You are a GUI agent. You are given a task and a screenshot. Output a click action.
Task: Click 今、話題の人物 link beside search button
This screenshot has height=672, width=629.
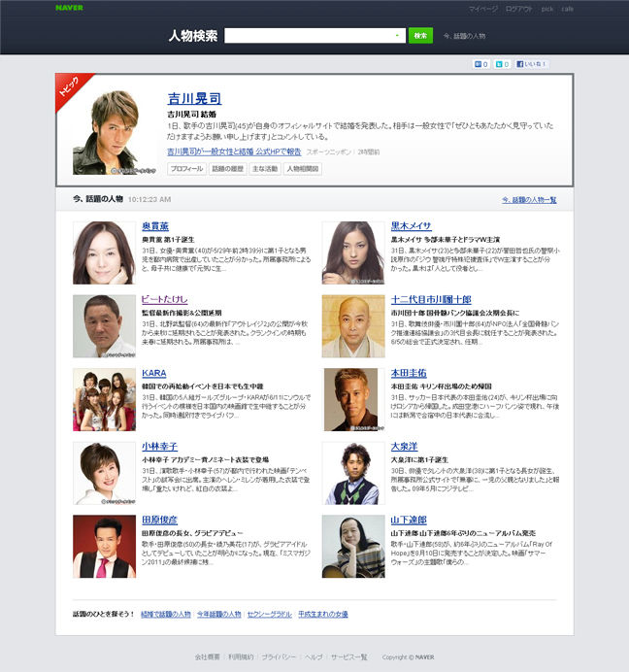464,36
